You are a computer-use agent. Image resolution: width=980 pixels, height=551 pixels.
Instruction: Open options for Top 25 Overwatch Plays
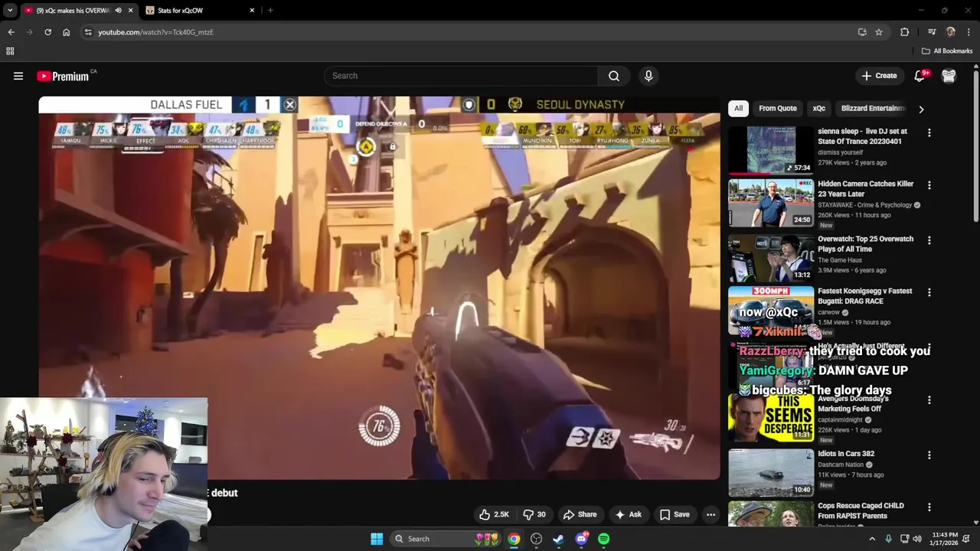[x=929, y=240]
